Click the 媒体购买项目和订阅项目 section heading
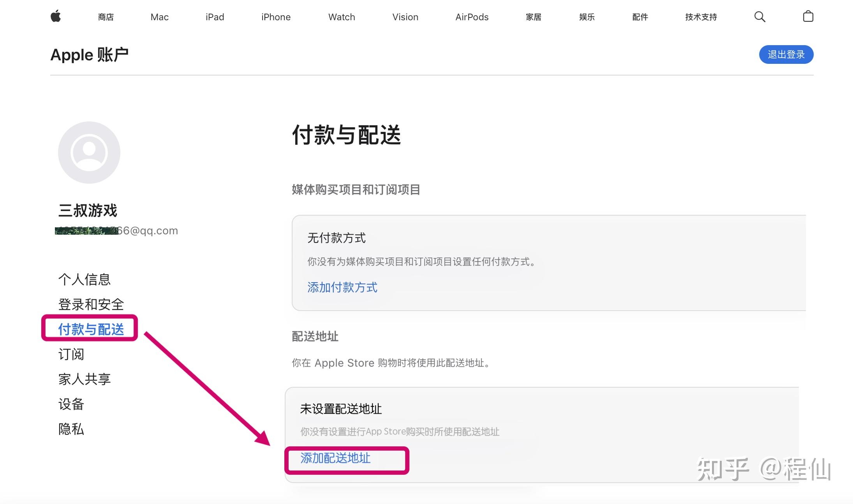 pyautogui.click(x=356, y=190)
